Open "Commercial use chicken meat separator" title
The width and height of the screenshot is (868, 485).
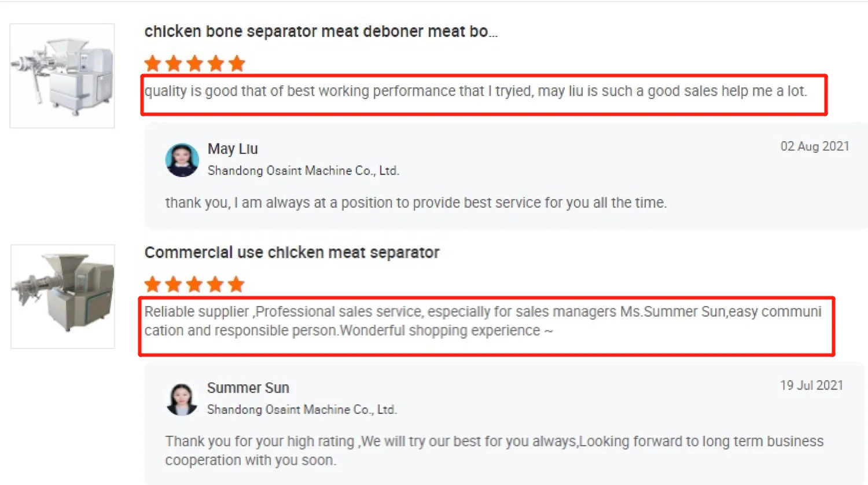292,252
